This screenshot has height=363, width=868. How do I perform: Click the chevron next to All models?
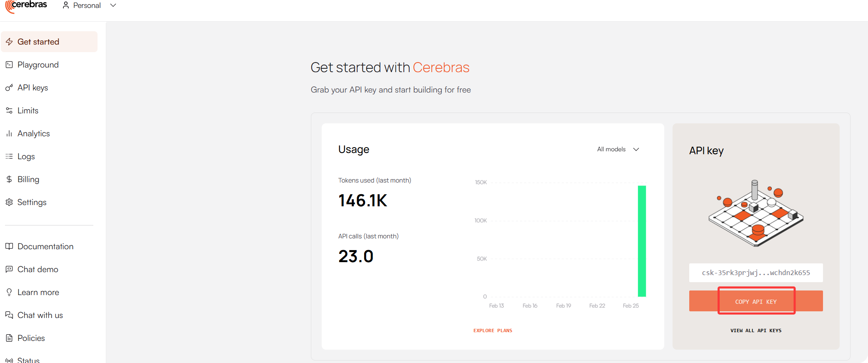(x=636, y=149)
